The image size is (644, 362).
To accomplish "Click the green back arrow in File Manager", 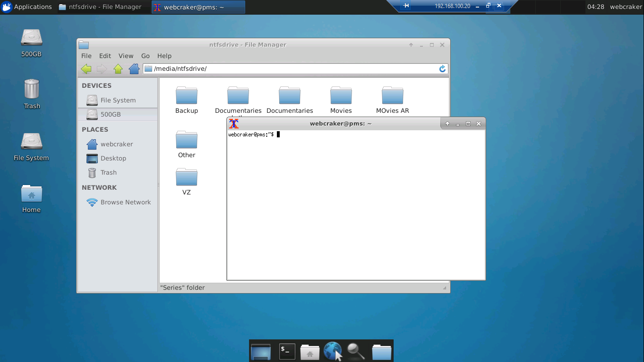I will 86,69.
